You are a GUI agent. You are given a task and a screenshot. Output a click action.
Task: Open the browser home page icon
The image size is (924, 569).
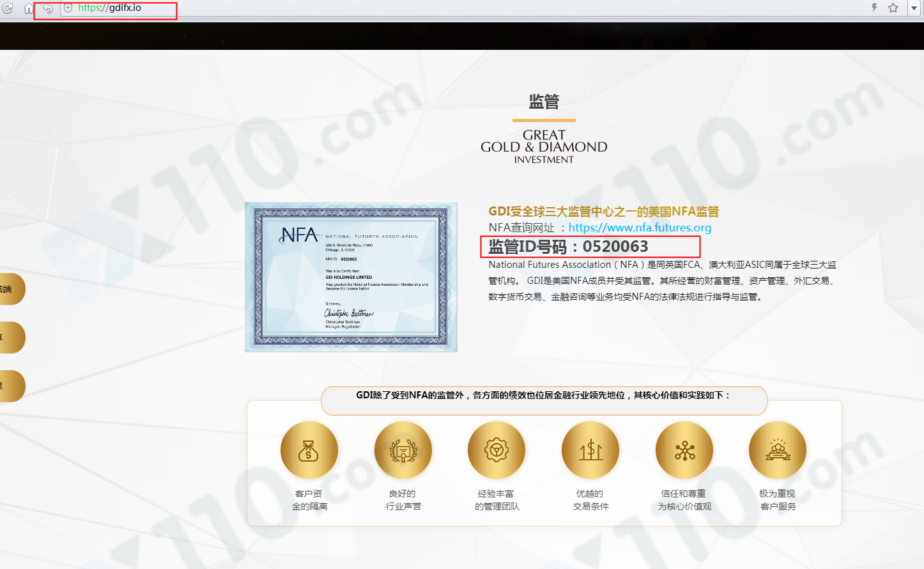(29, 8)
